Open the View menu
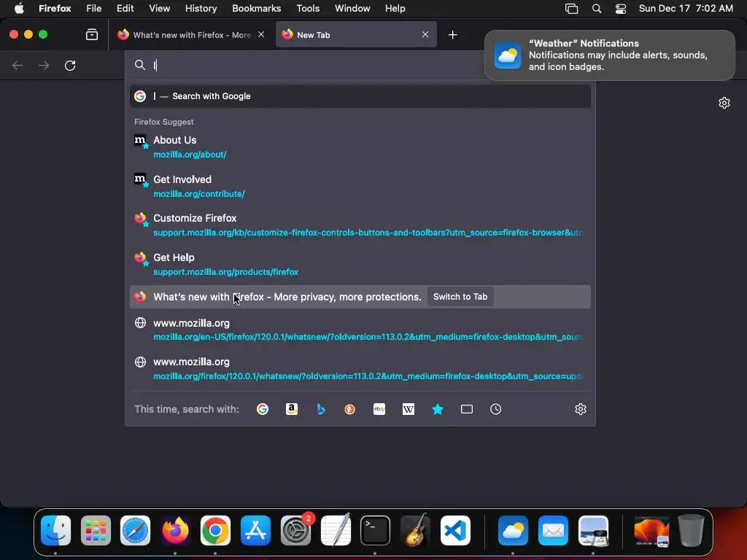This screenshot has width=747, height=560. [x=159, y=9]
